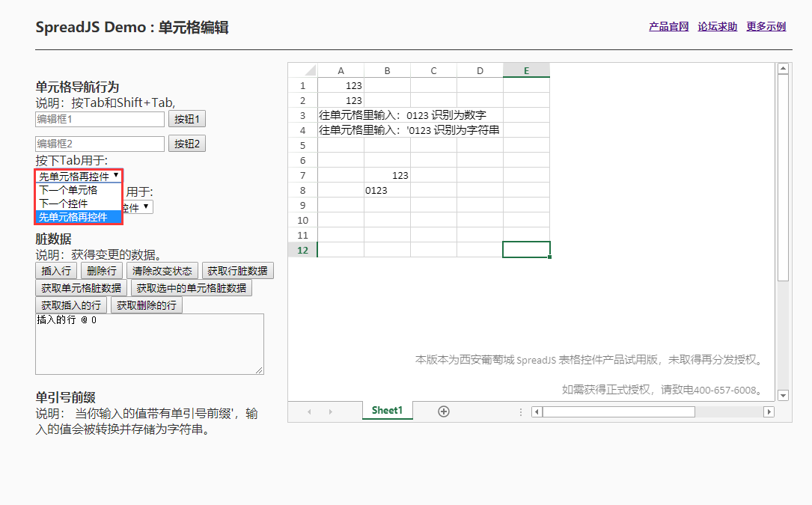Click the sheet tab previous arrow
The image size is (812, 505).
click(309, 411)
